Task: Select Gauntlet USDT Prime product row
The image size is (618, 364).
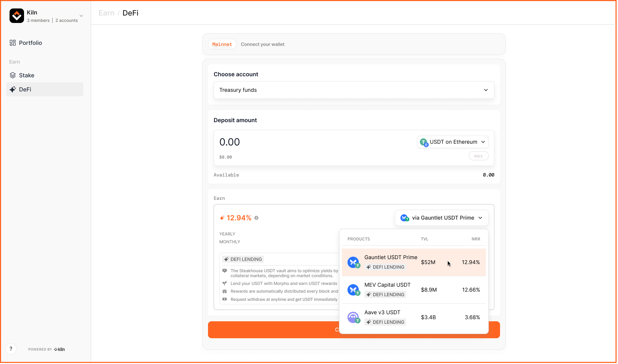Action: tap(414, 262)
